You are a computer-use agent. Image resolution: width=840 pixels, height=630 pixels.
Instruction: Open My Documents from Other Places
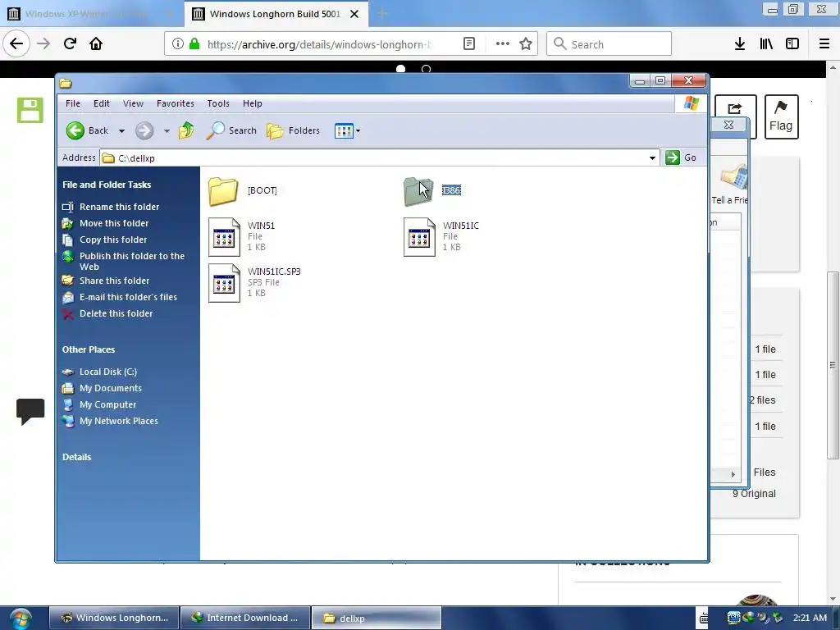[111, 388]
